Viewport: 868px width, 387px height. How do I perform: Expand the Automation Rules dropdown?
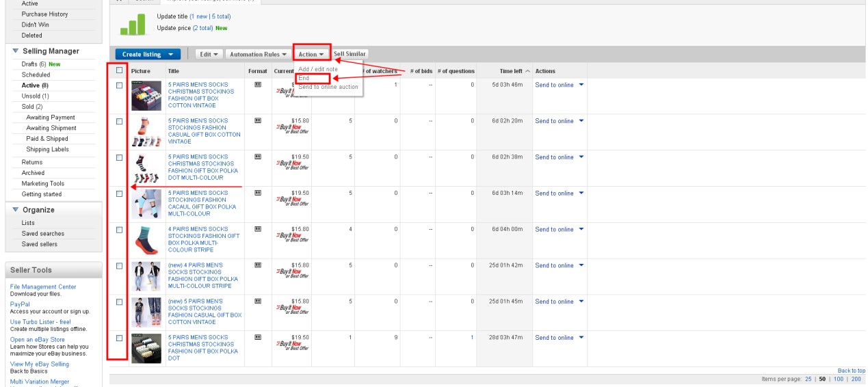258,54
